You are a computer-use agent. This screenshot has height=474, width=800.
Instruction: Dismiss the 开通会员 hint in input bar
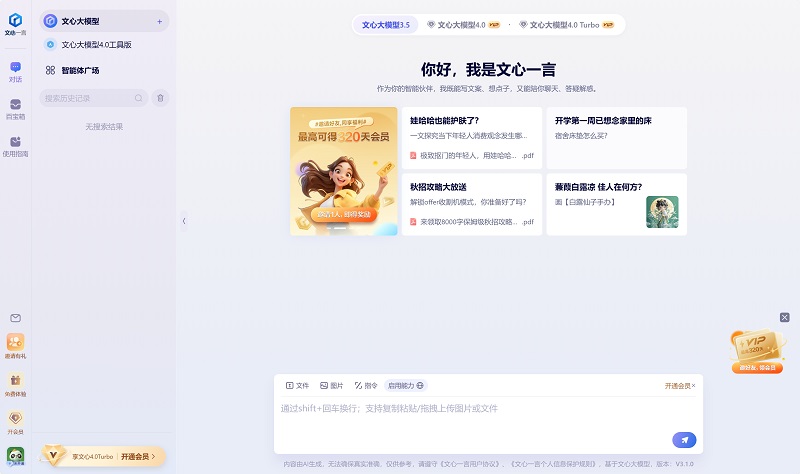click(693, 386)
